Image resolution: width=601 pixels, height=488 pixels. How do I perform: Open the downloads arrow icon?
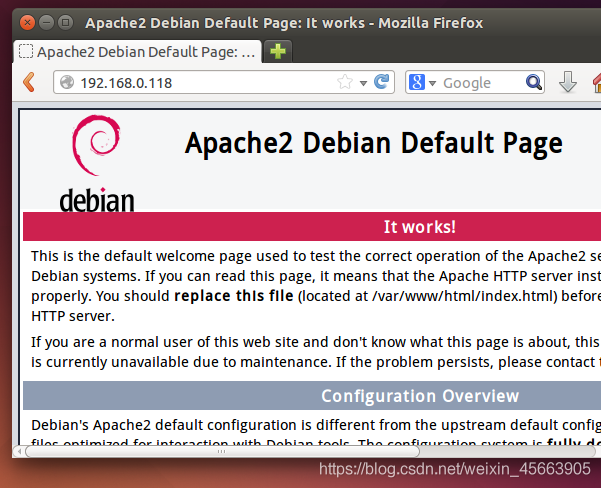pyautogui.click(x=568, y=82)
